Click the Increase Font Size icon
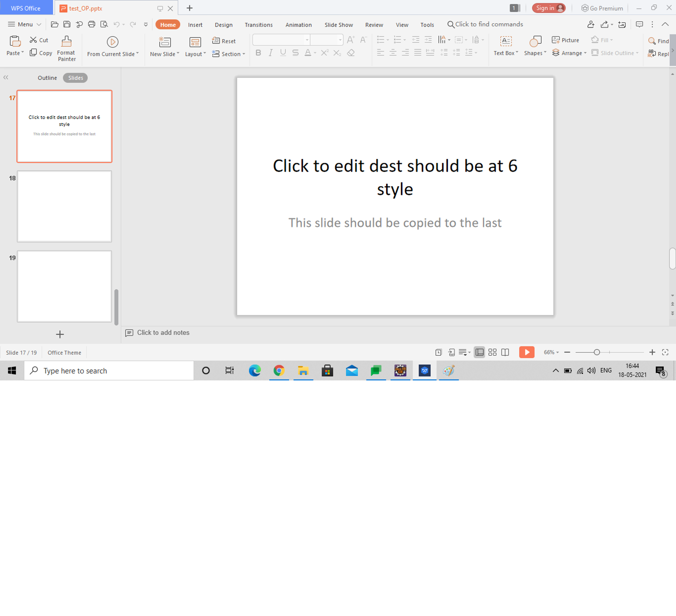This screenshot has height=616, width=676. 351,40
